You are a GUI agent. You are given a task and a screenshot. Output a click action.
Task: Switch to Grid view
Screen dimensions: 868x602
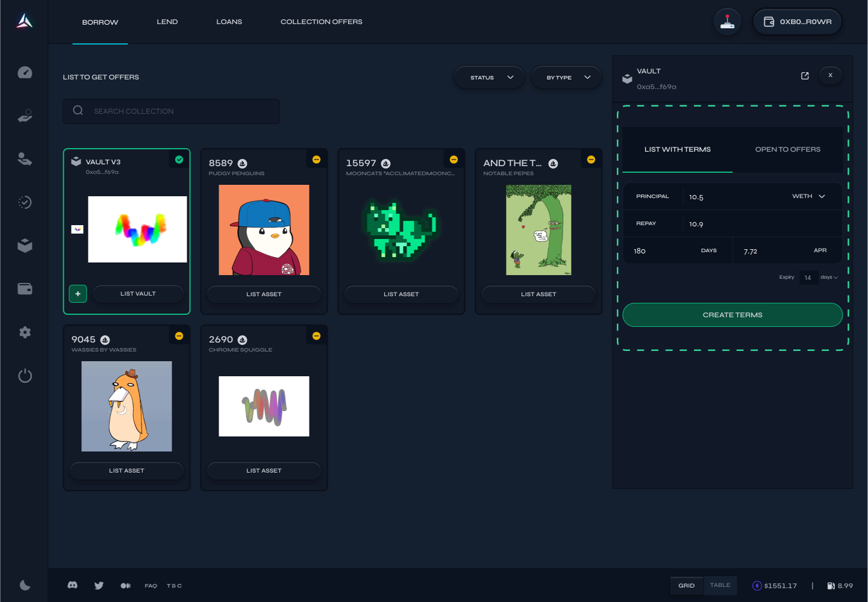tap(687, 586)
